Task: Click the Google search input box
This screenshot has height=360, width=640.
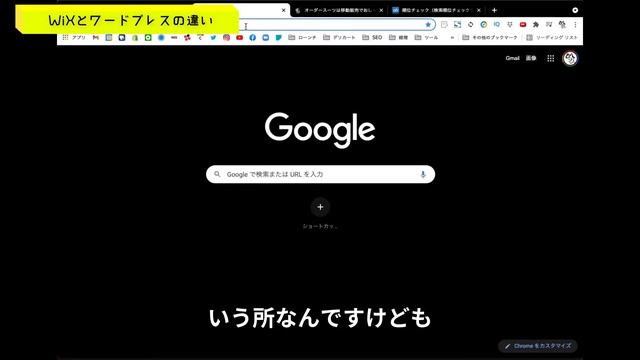Action: (320, 174)
